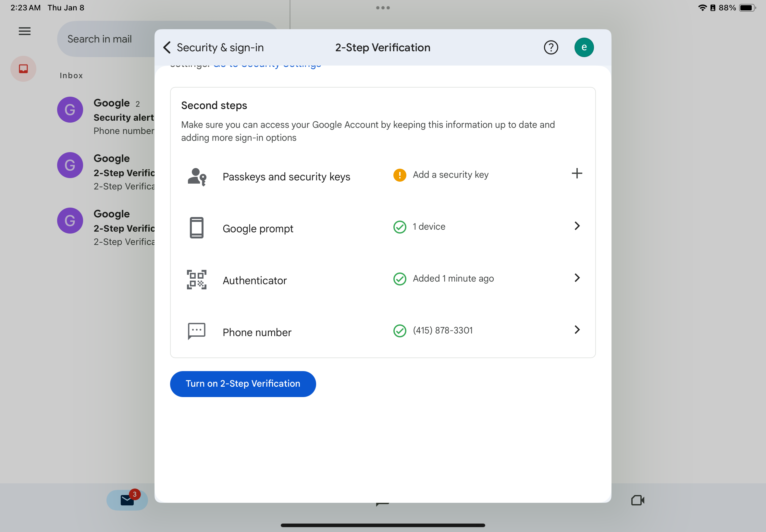Select the red Inbox icon in sidebar
The image size is (766, 532).
click(23, 69)
